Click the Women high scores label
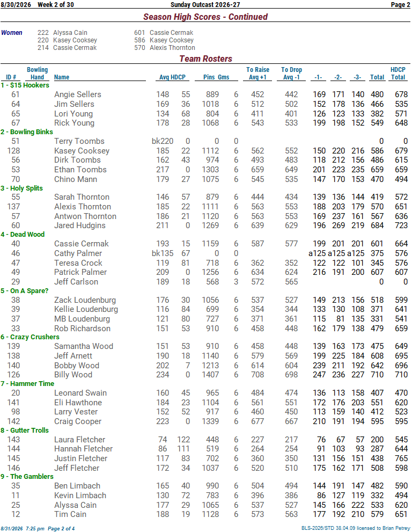 11,33
